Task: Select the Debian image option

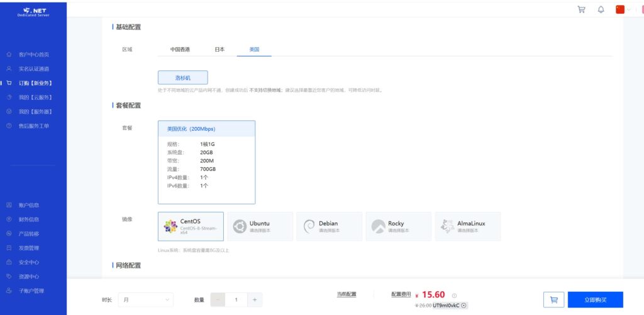Action: pyautogui.click(x=330, y=226)
